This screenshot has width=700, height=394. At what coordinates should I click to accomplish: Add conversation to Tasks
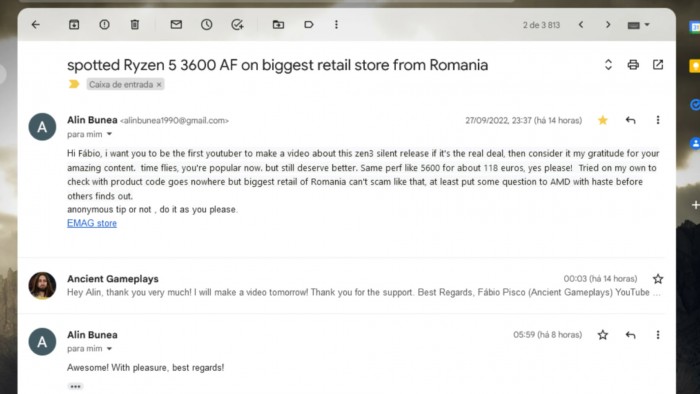click(x=237, y=25)
